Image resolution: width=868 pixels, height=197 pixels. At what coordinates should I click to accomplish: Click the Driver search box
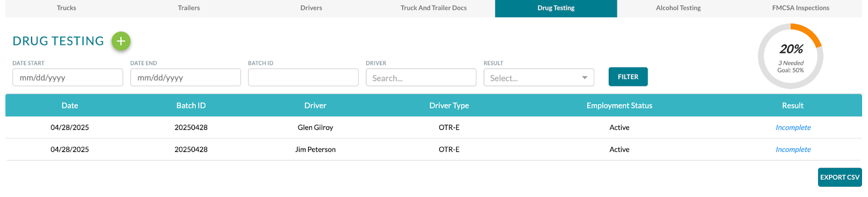[x=421, y=78]
